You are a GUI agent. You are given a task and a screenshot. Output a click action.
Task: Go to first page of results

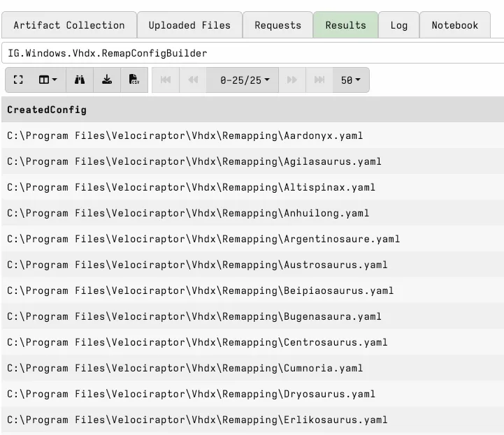166,80
